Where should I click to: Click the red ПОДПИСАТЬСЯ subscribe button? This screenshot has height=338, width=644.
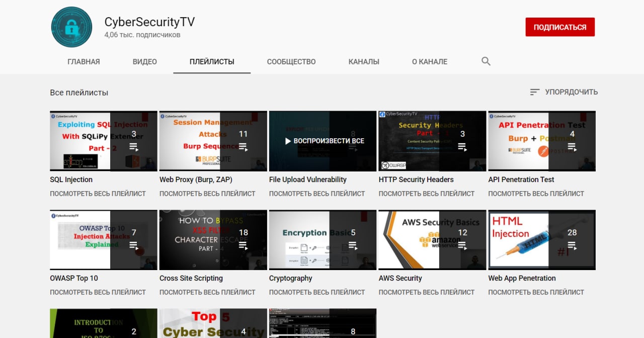pos(560,27)
